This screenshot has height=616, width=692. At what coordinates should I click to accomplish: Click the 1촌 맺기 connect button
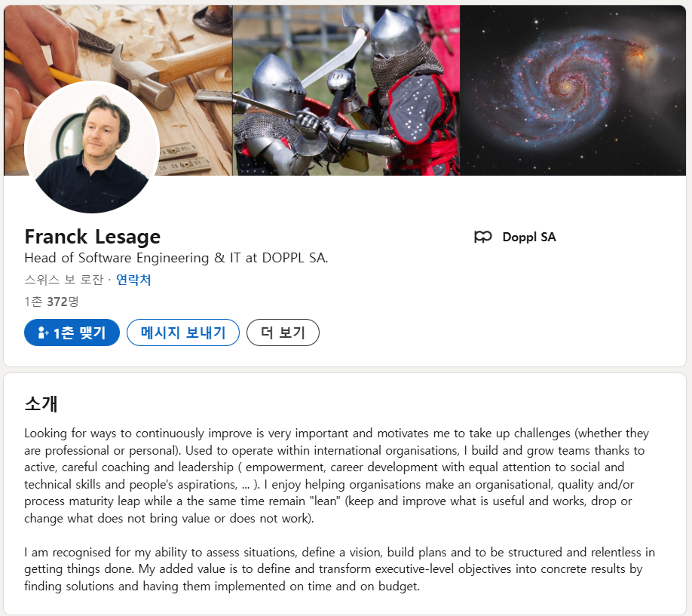[x=72, y=333]
